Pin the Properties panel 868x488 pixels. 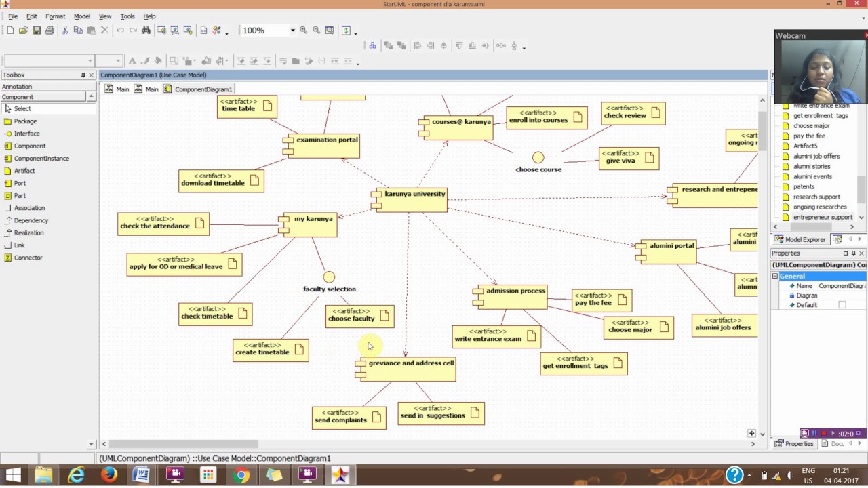coord(854,253)
